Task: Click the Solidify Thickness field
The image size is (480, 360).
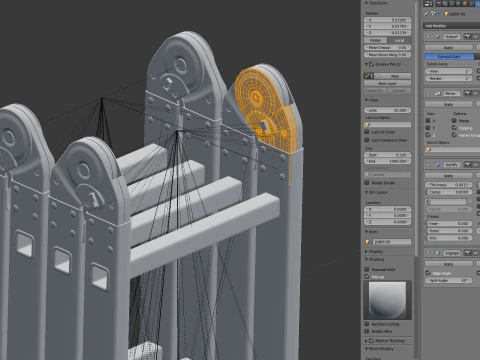Action: coord(449,185)
